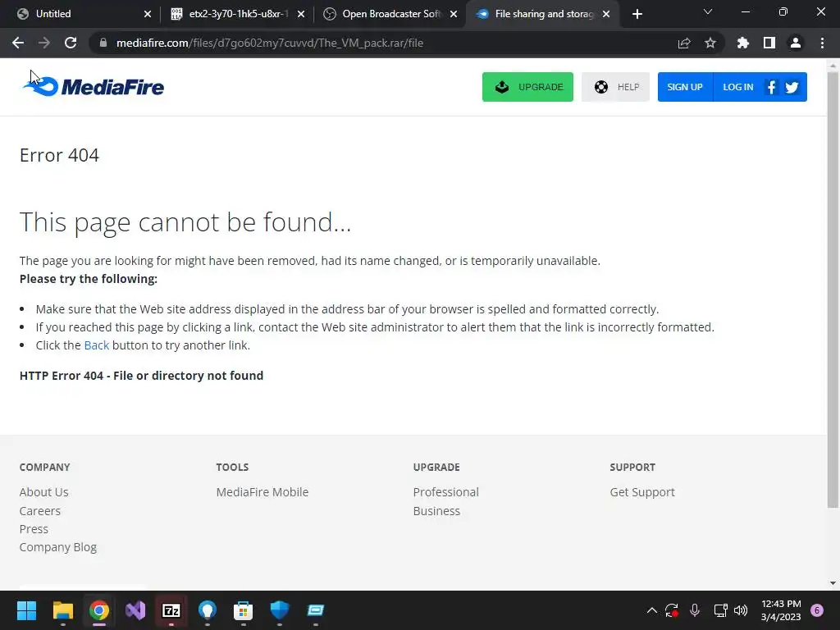Viewport: 840px width, 630px height.
Task: Click the LOG IN button
Action: [737, 87]
